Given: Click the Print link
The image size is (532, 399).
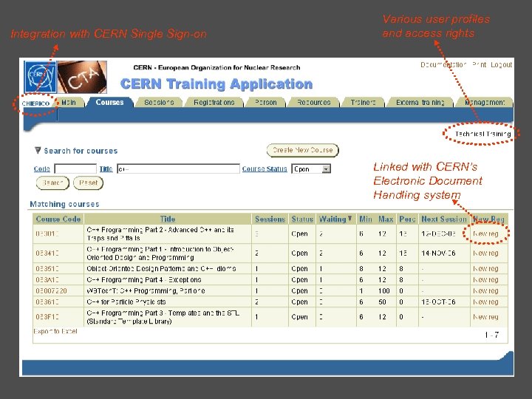Looking at the screenshot, I should pyautogui.click(x=479, y=64).
